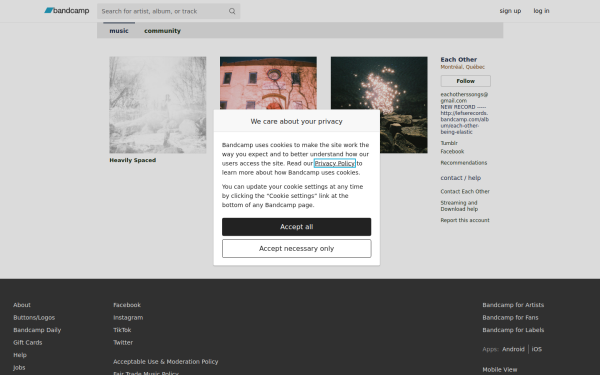Open the Buttons/Logos footer link
Viewport: 600px width, 375px height.
[x=34, y=318]
